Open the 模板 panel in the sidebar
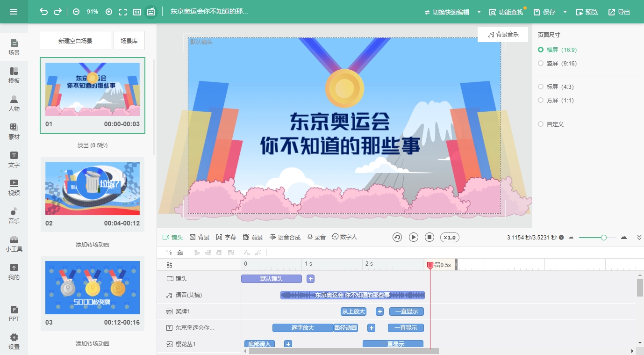Image resolution: width=644 pixels, height=355 pixels. 14,75
